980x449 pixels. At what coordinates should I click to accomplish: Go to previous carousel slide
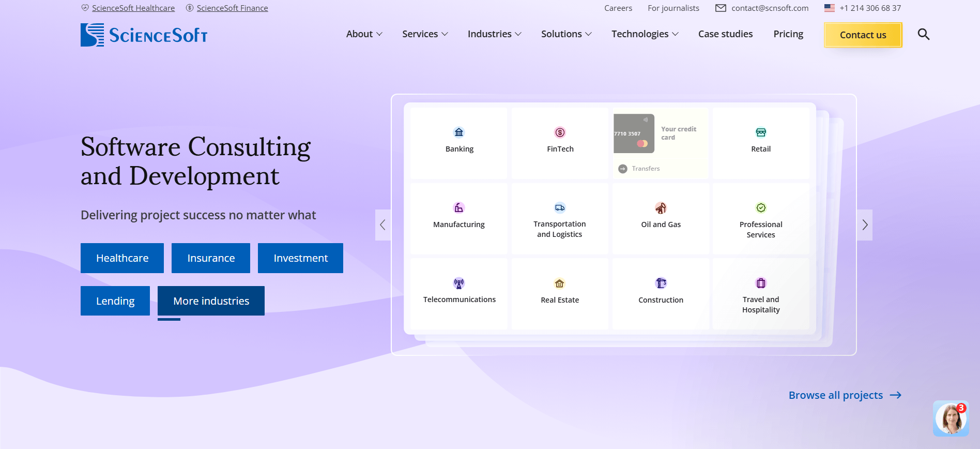click(383, 225)
